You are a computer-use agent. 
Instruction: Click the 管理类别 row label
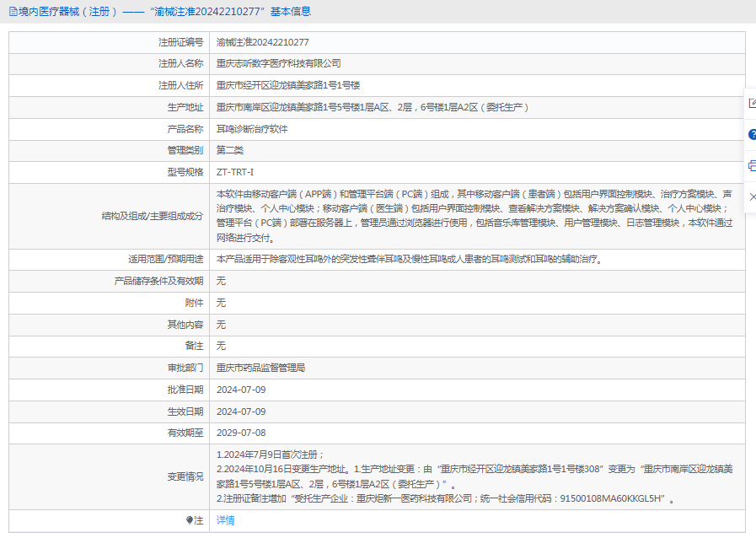click(x=185, y=150)
